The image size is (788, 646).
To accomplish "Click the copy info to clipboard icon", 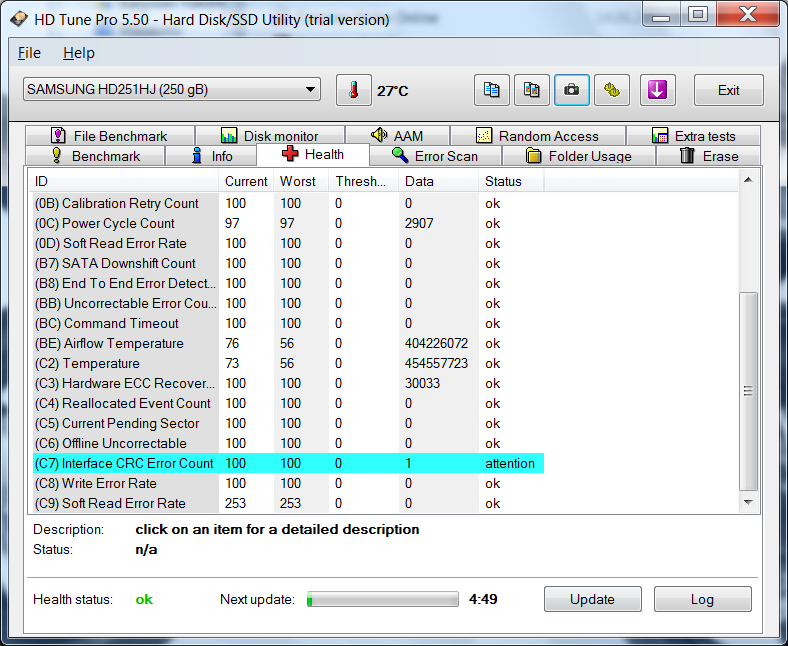I will coord(491,90).
